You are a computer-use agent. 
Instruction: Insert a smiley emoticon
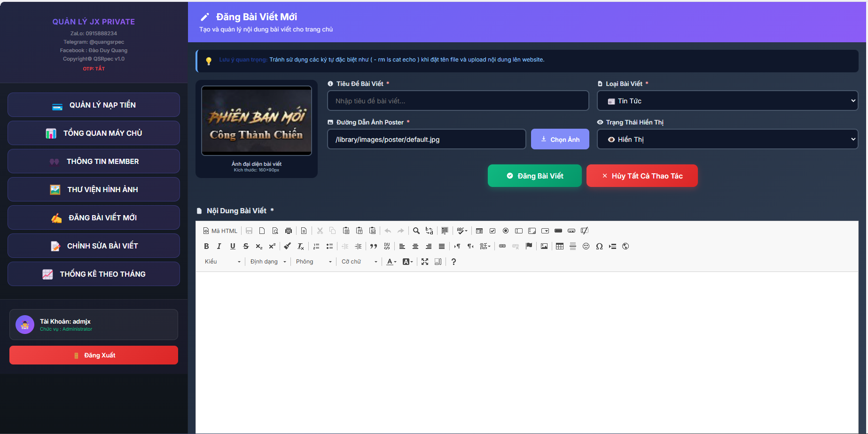pos(586,246)
